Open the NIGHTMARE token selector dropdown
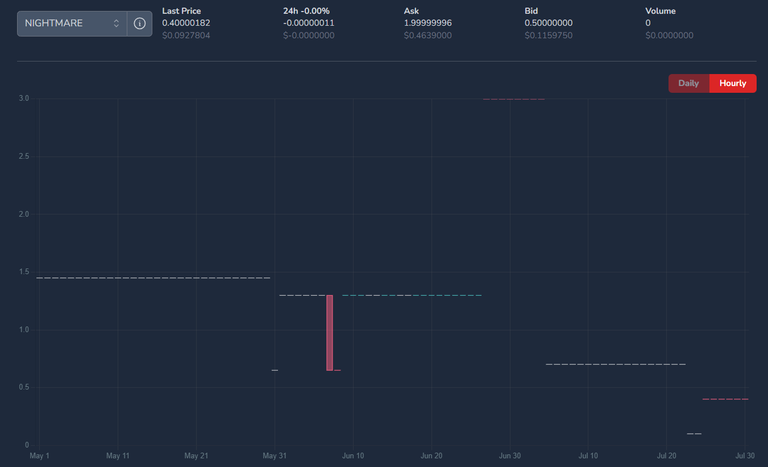Screen dimensions: 768x467 point(72,24)
